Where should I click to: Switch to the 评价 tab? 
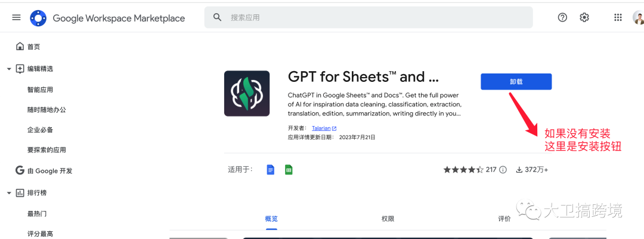[504, 219]
